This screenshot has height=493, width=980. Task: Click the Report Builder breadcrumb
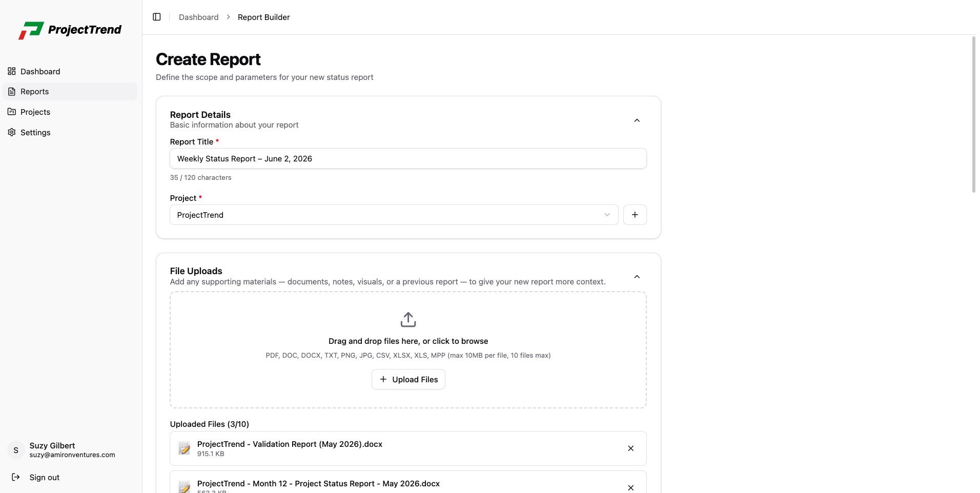tap(263, 17)
